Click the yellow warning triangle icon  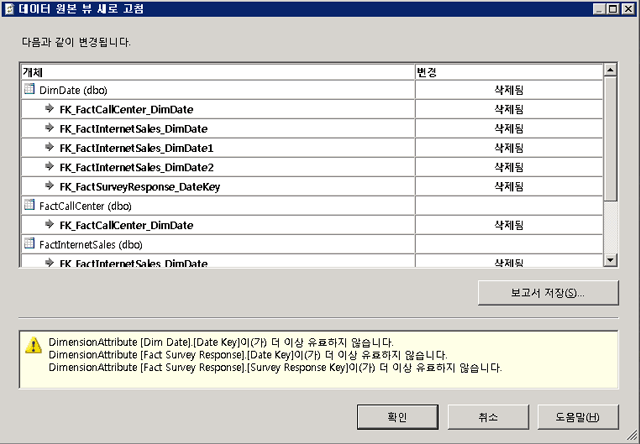33,345
